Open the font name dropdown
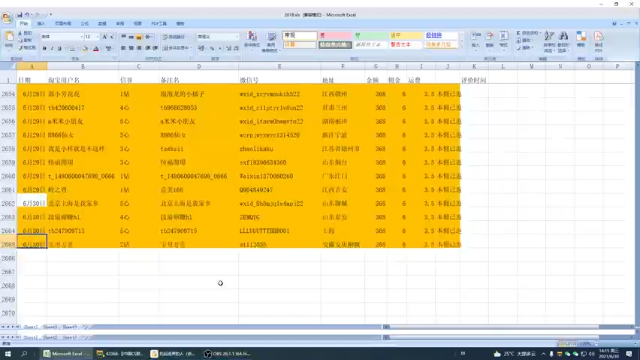The image size is (640, 360). 81,37
